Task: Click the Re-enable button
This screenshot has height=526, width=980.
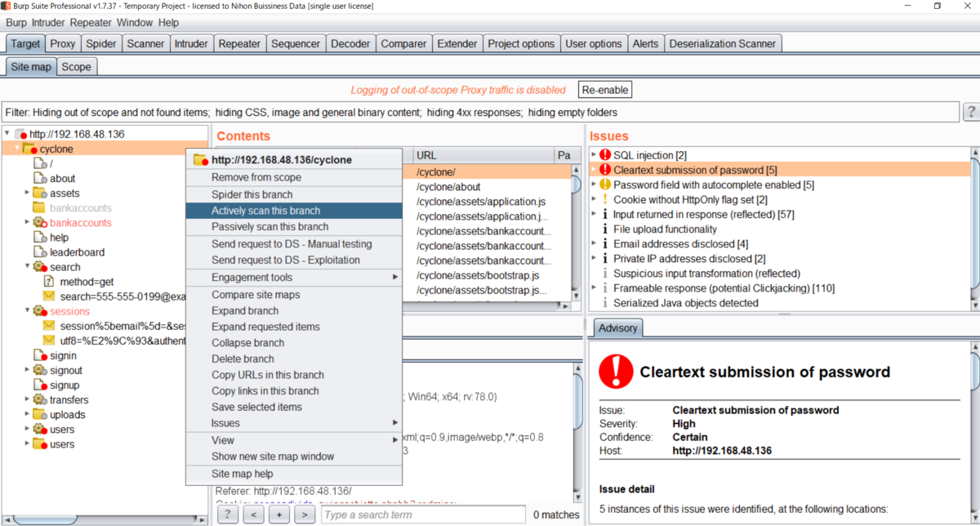Action: coord(605,90)
